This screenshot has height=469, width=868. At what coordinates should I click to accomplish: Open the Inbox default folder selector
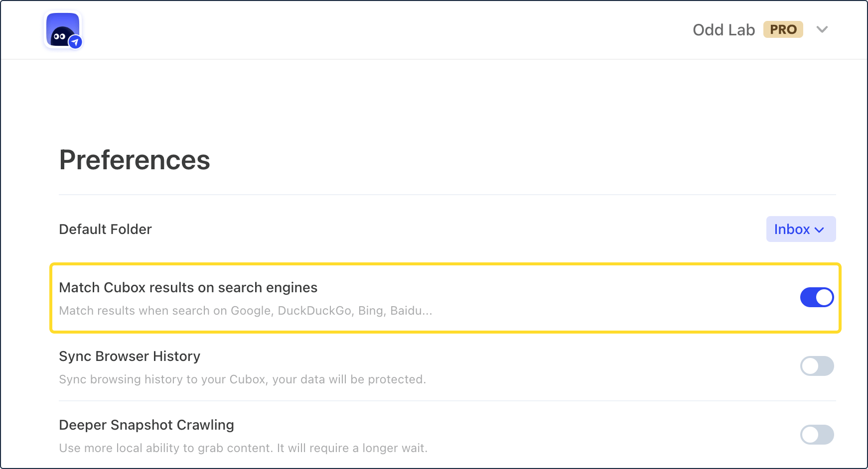point(801,229)
